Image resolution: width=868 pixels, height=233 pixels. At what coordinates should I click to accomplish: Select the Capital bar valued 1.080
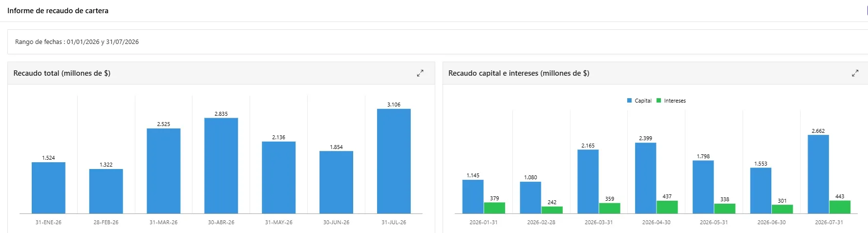(x=530, y=198)
